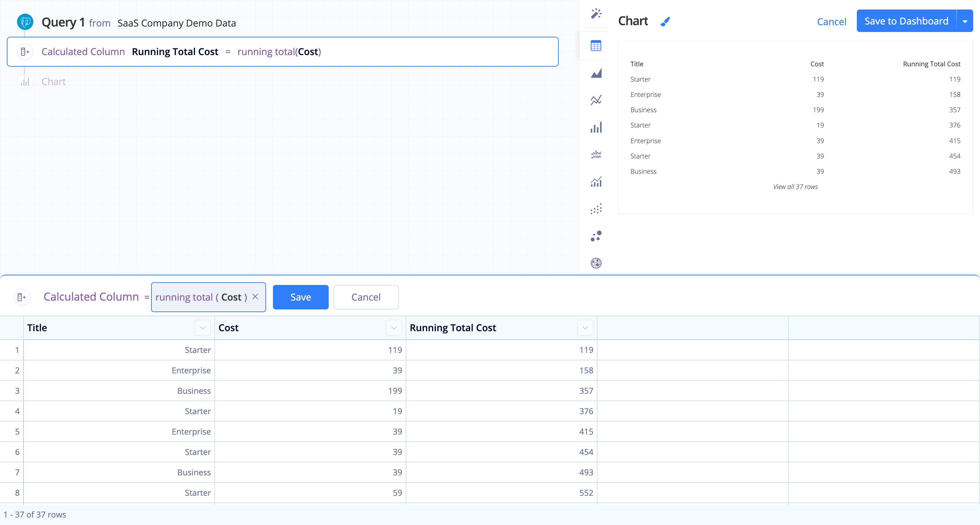980x525 pixels.
Task: Click the Cancel button in toolbar
Action: [365, 297]
